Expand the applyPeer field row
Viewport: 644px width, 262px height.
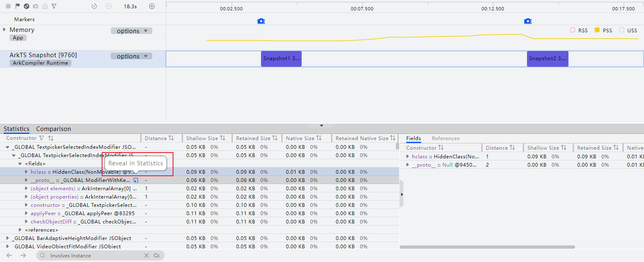26,213
